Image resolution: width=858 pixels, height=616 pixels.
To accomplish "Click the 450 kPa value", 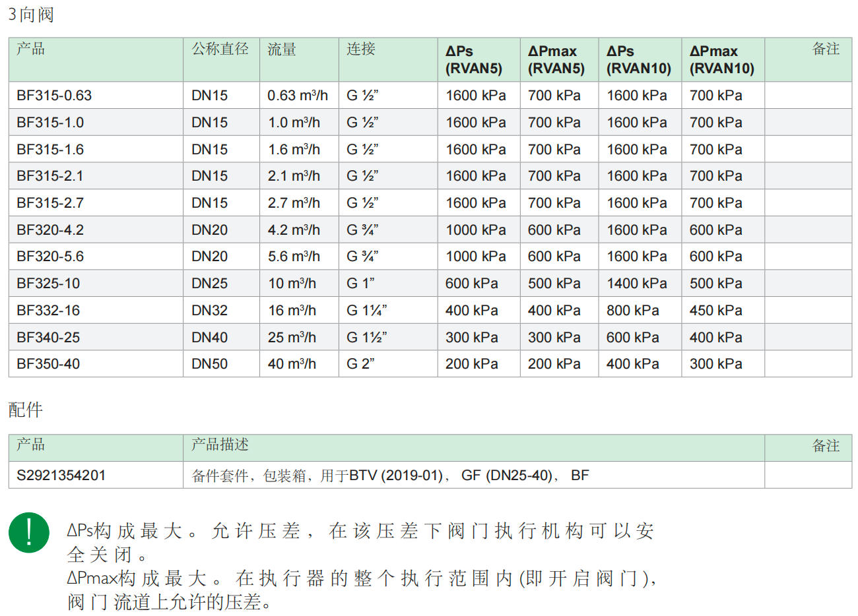I will click(x=715, y=311).
